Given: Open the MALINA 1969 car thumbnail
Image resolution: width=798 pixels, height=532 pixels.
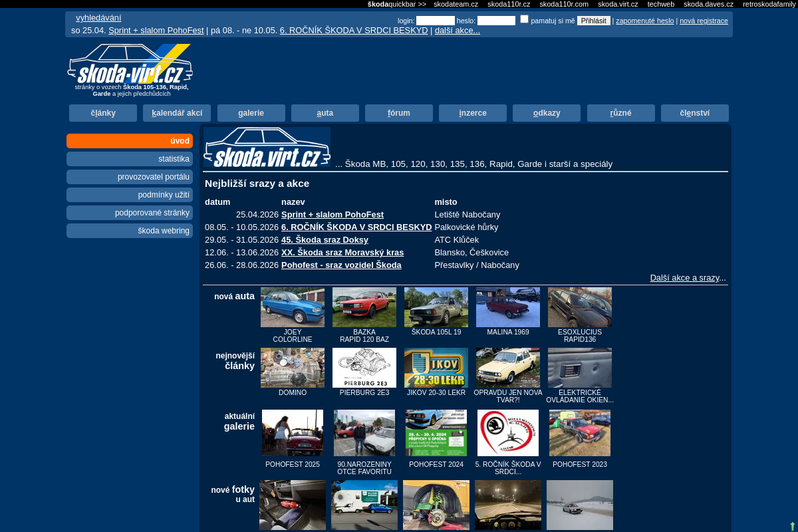Looking at the screenshot, I should tap(508, 307).
